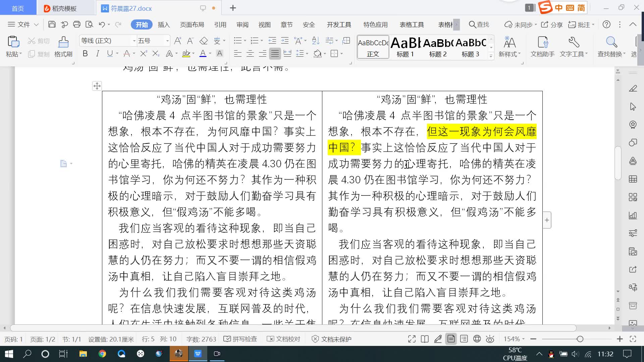Expand line spacing dropdown
Image resolution: width=644 pixels, height=362 pixels.
(x=307, y=54)
